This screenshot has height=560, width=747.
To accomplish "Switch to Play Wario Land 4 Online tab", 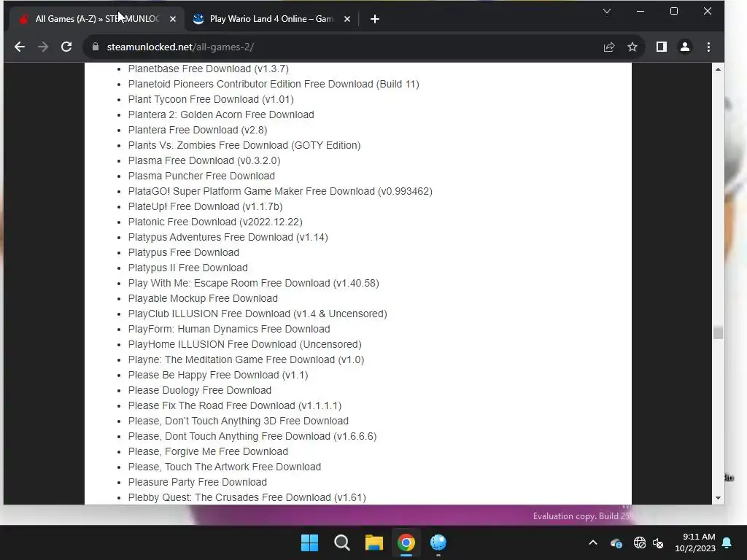I will tap(271, 19).
